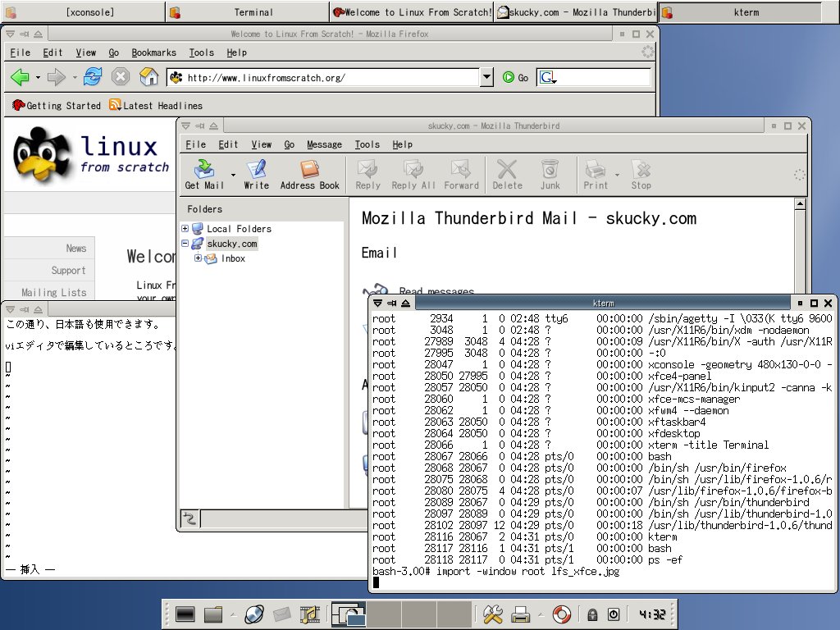This screenshot has height=630, width=840.
Task: Switch to kterm task in top taskbar
Action: 741,11
